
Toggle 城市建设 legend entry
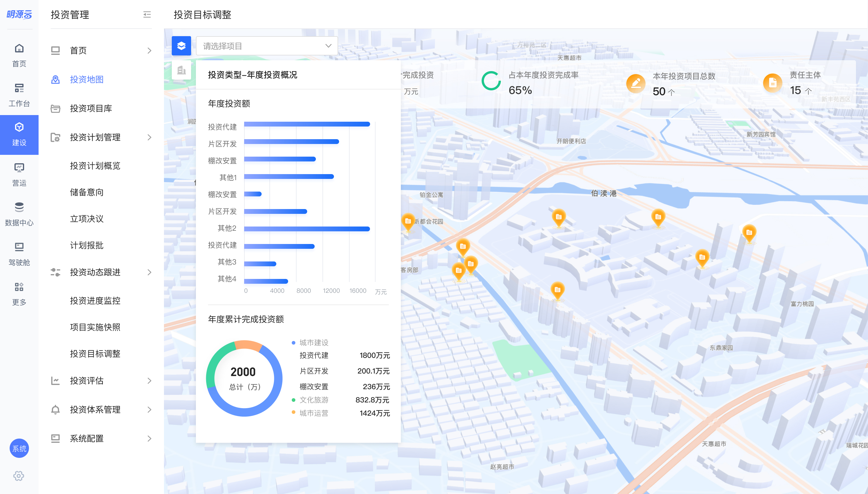point(313,343)
